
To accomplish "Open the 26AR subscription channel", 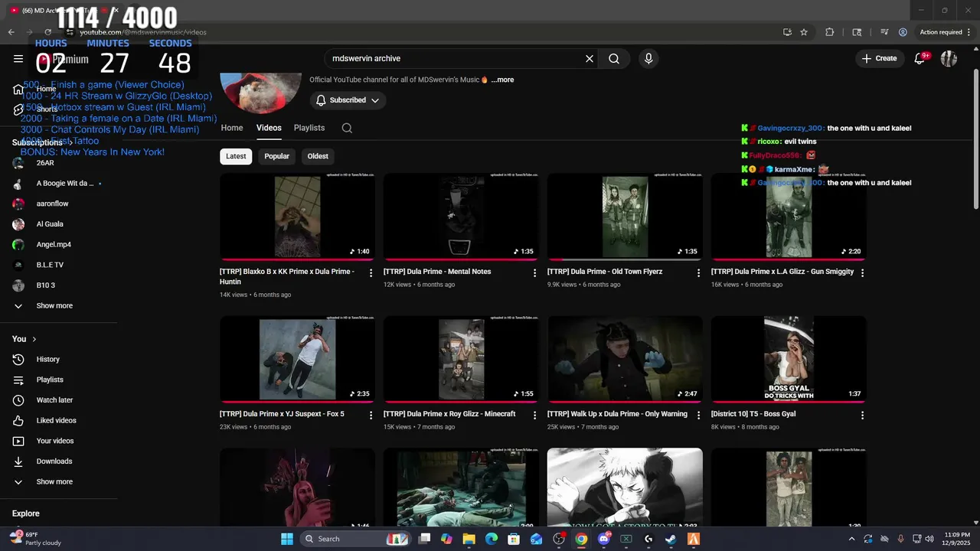I will point(45,163).
